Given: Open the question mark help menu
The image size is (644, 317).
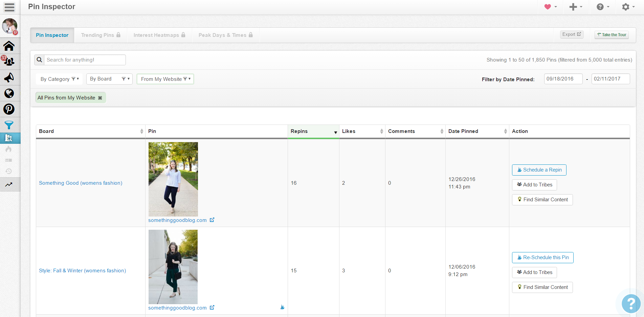Looking at the screenshot, I should [603, 7].
